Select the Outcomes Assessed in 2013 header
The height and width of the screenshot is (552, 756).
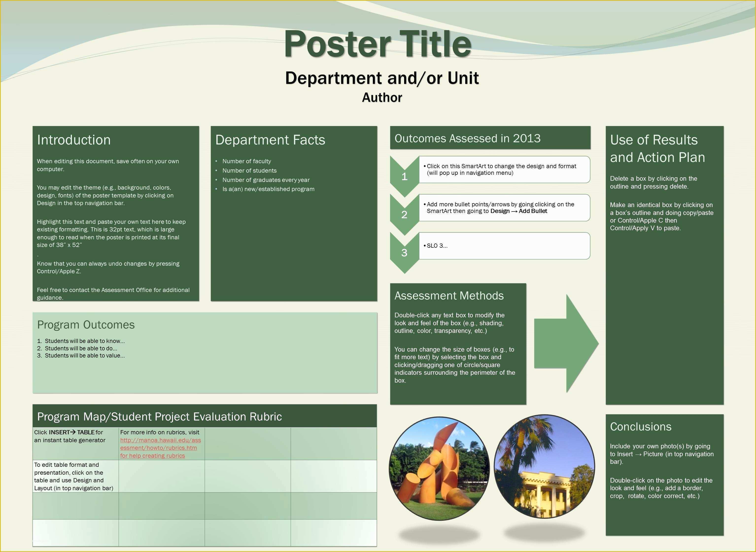click(468, 138)
